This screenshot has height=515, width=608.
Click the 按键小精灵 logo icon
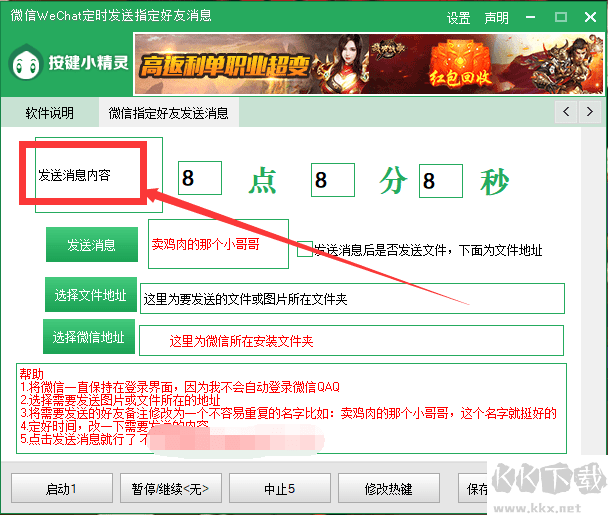click(x=26, y=63)
